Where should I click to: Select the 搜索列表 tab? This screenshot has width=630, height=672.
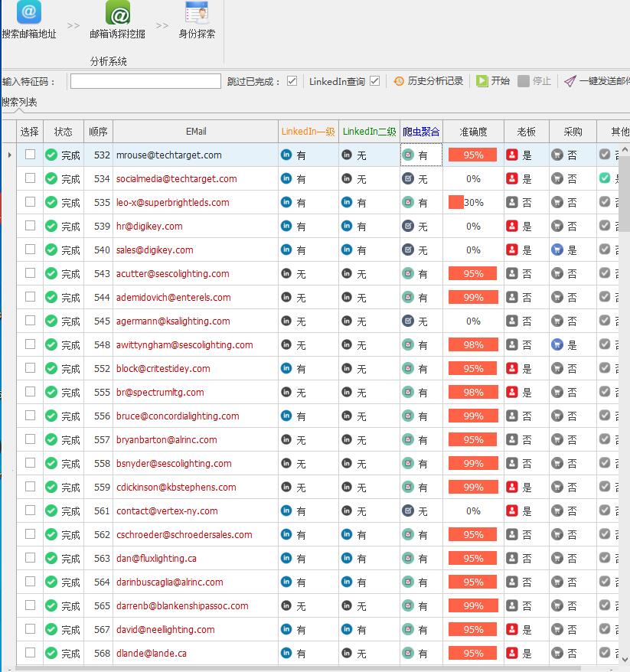click(x=19, y=103)
